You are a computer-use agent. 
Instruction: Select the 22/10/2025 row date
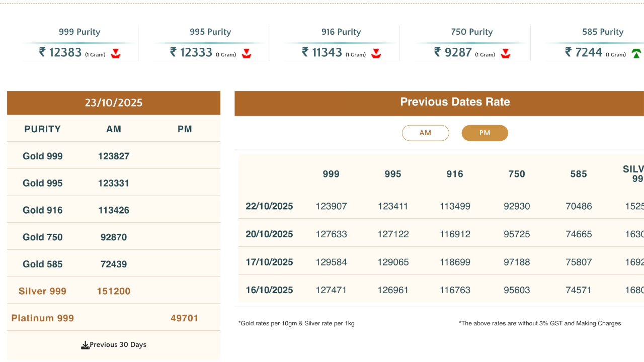point(269,206)
